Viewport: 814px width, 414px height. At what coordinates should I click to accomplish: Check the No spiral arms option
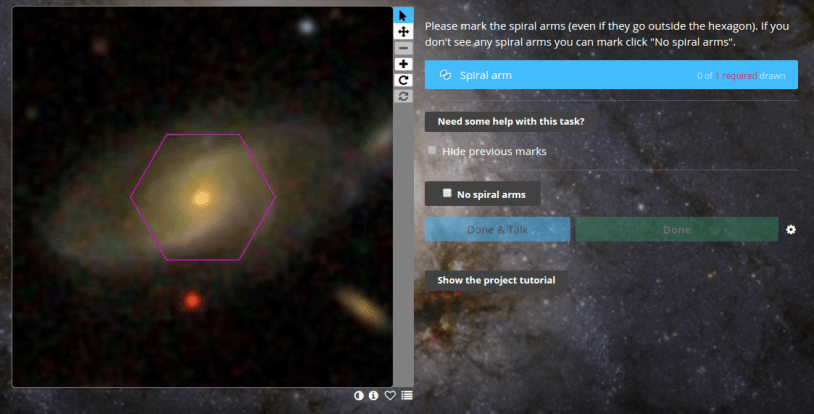447,193
